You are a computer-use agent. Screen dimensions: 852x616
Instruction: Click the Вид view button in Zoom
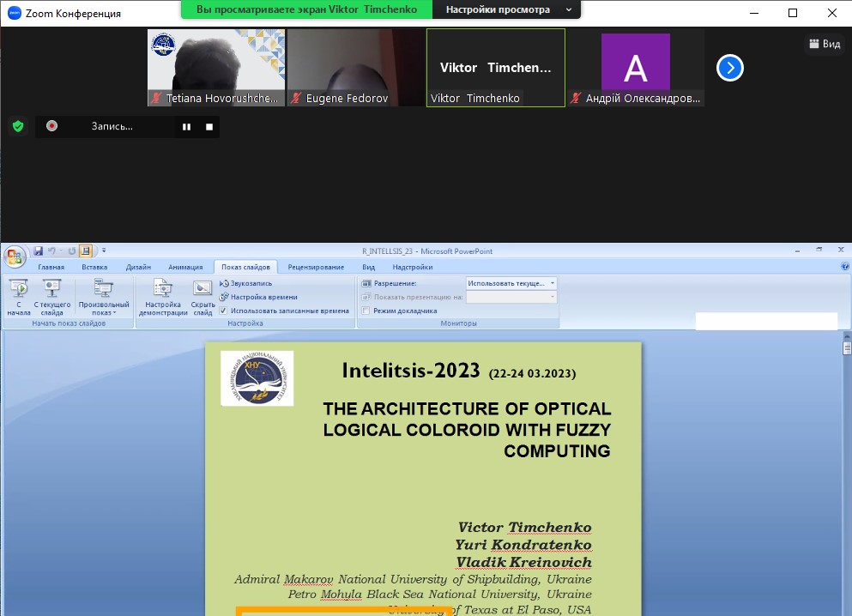(824, 45)
